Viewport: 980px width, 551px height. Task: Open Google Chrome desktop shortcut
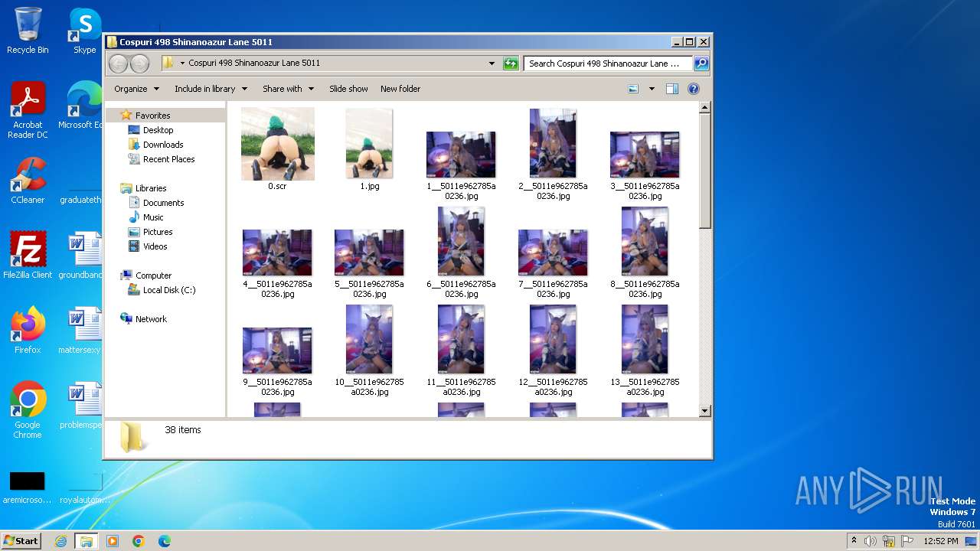click(x=28, y=410)
